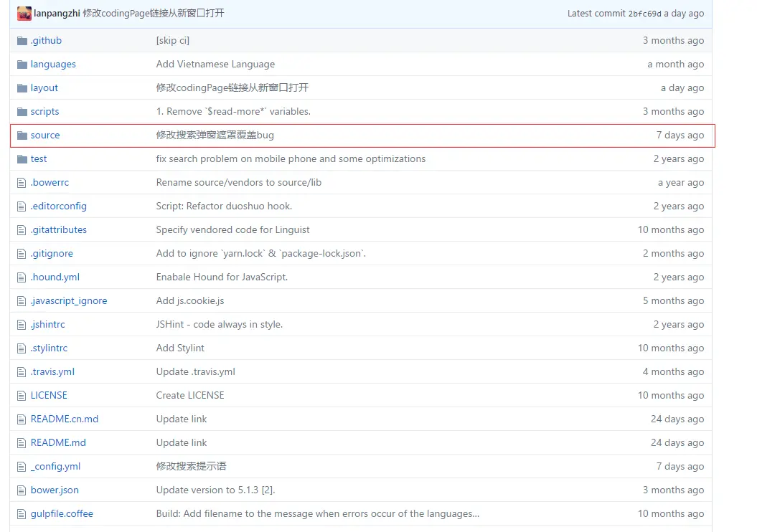
Task: Open 'Script: Refactor duoshuo hook.' commit
Action: click(224, 206)
